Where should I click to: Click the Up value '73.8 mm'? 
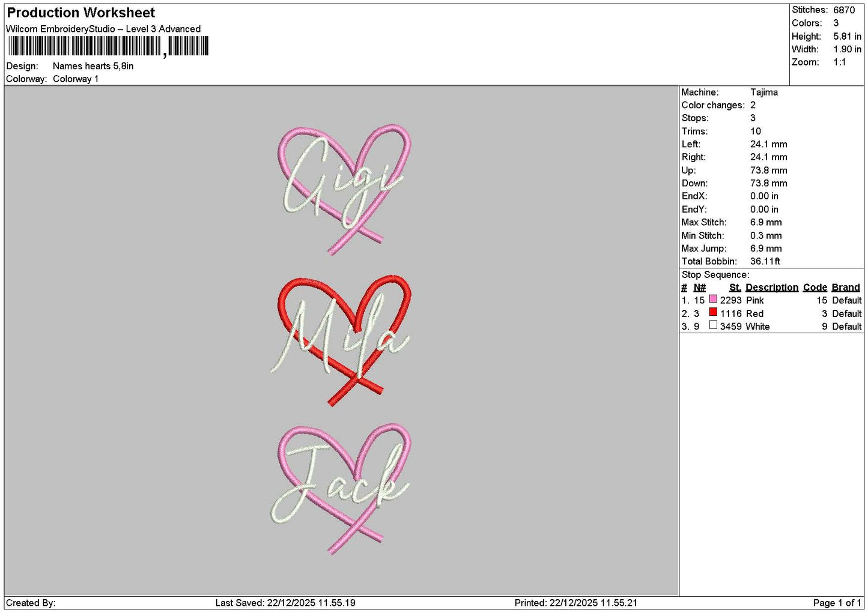(x=769, y=171)
